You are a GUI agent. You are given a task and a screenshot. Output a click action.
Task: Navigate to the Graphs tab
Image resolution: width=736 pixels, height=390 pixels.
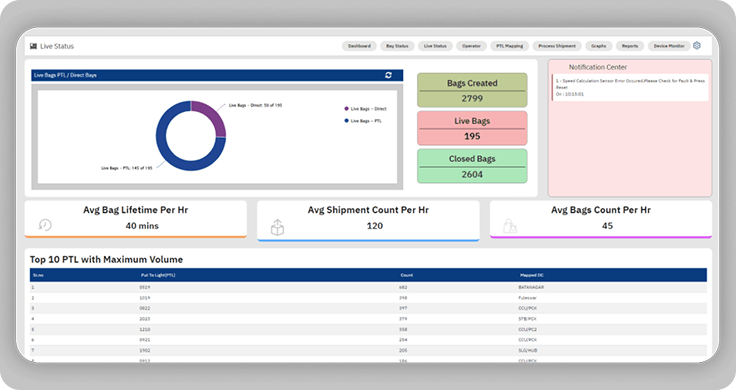click(x=598, y=46)
